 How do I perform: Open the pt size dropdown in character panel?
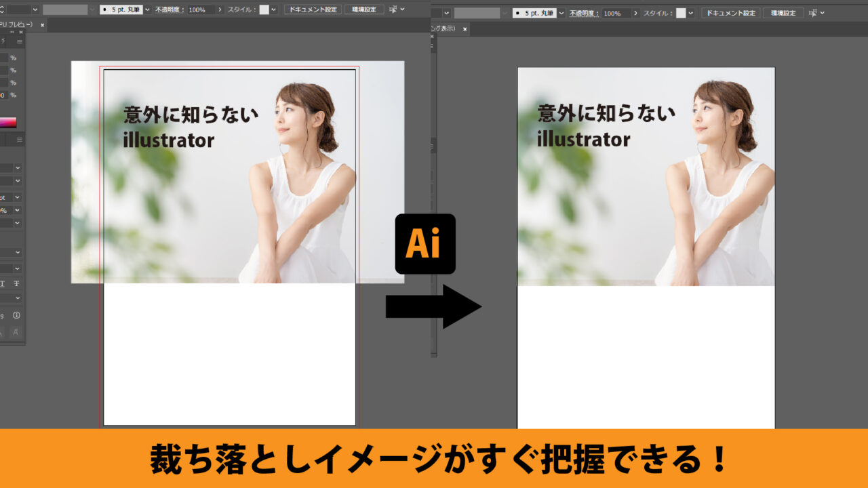pos(18,198)
